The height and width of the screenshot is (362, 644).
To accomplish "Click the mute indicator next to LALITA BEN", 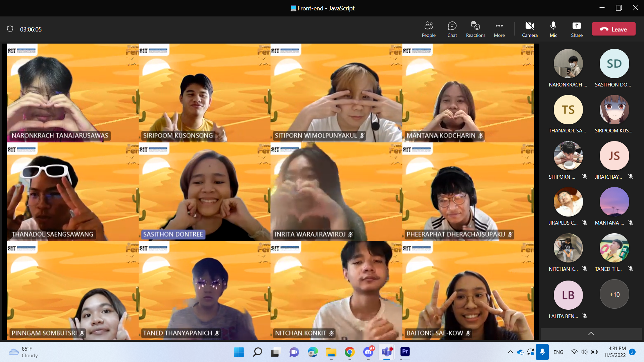I will 585,316.
